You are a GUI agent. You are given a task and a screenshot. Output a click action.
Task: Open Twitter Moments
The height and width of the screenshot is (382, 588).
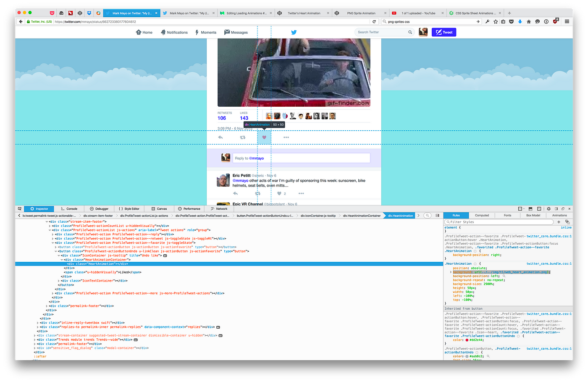[206, 32]
